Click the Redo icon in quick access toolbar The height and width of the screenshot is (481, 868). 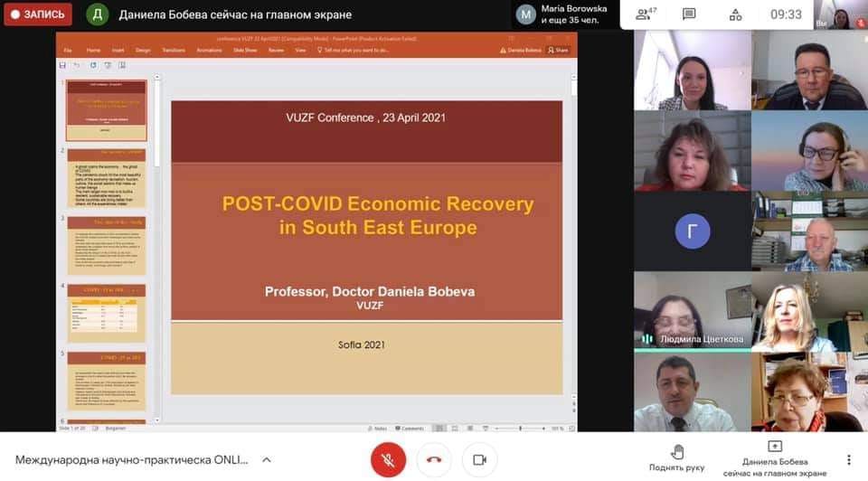(93, 65)
